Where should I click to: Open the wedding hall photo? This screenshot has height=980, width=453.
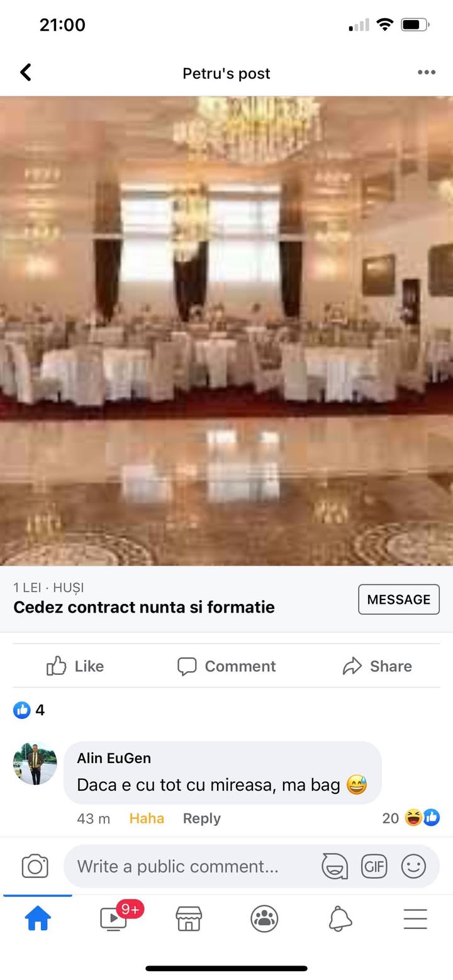click(x=226, y=331)
